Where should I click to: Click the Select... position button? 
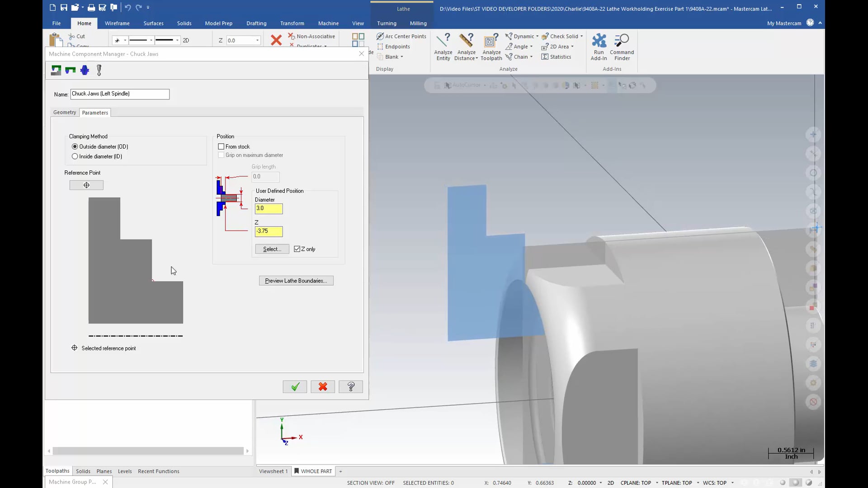coord(272,249)
